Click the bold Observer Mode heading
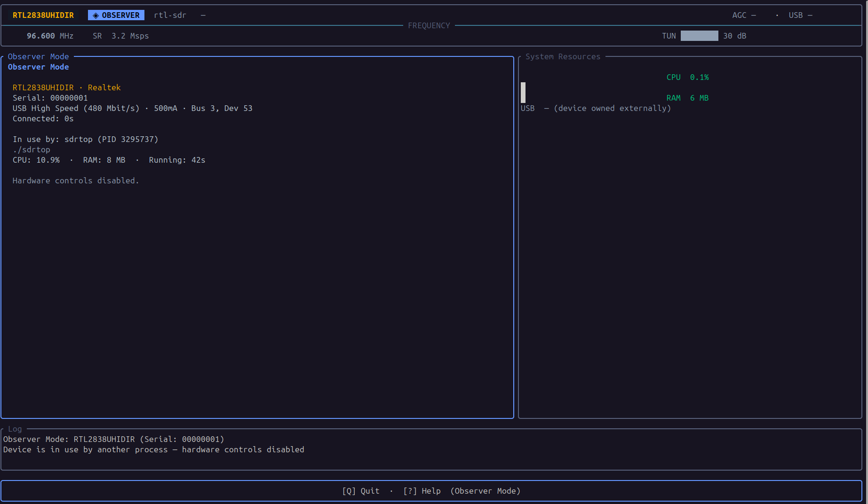The width and height of the screenshot is (868, 504). [x=39, y=67]
